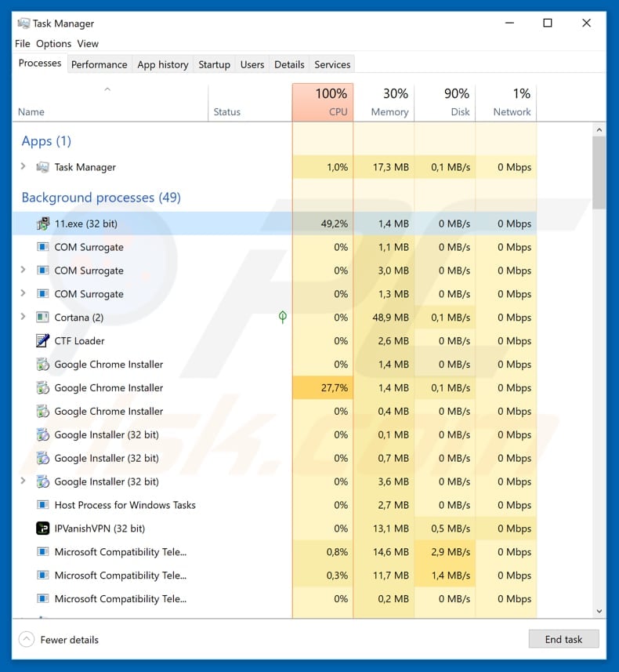
Task: Click the icon of Google Chrome Installer using 0,4 MB
Action: pos(42,412)
